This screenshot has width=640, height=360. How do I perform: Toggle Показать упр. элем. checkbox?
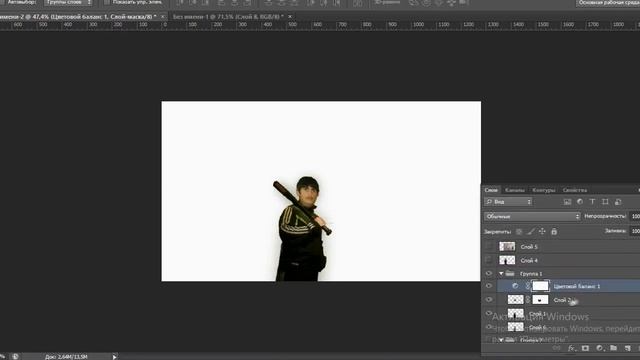click(x=107, y=2)
